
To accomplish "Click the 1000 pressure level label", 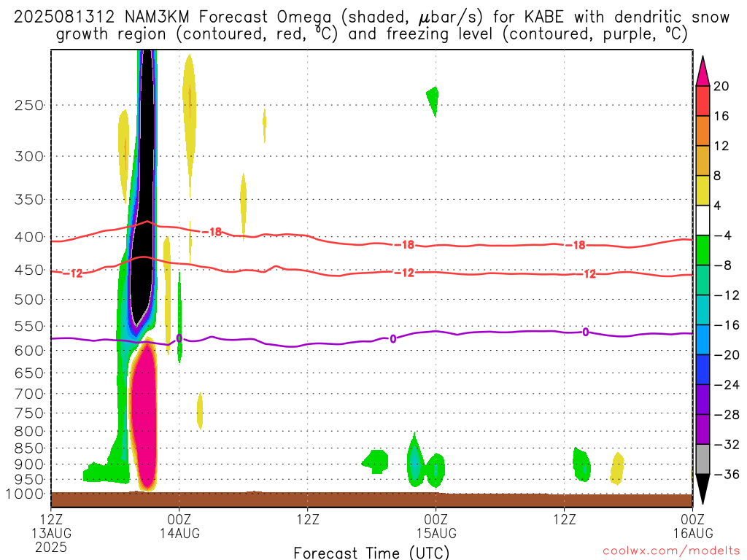I will pos(25,494).
